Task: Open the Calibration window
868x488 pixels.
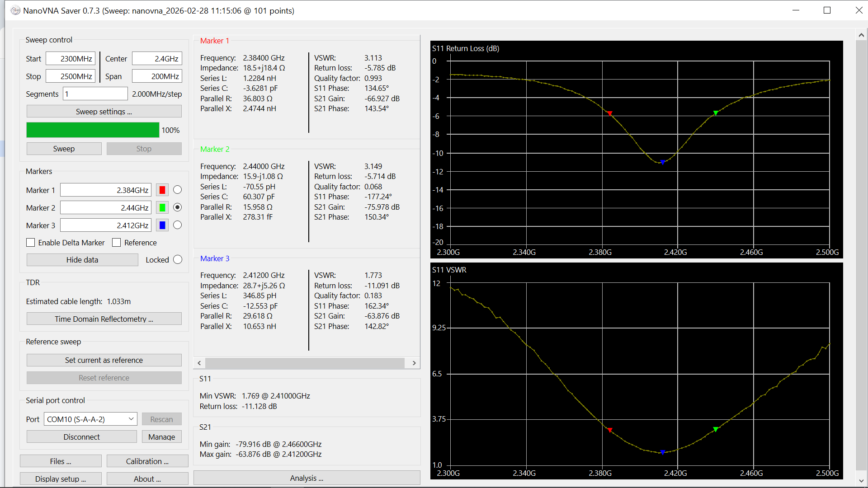Action: tap(147, 461)
